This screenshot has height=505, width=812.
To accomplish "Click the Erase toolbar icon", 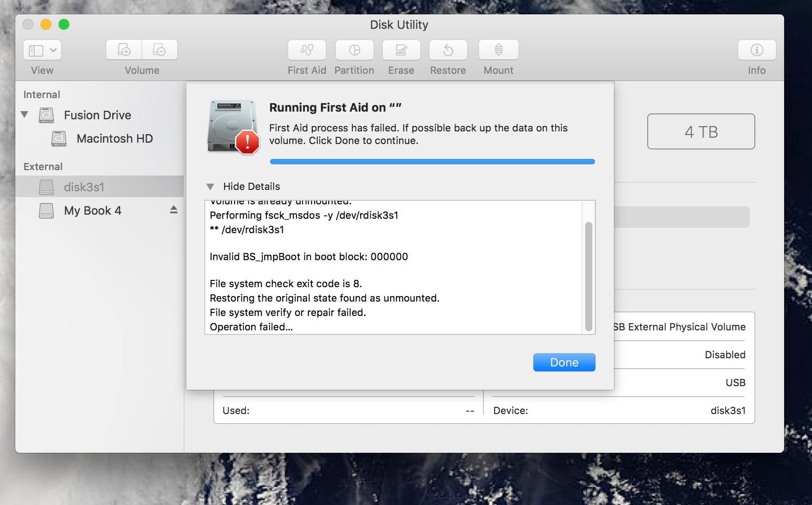I will tap(401, 50).
